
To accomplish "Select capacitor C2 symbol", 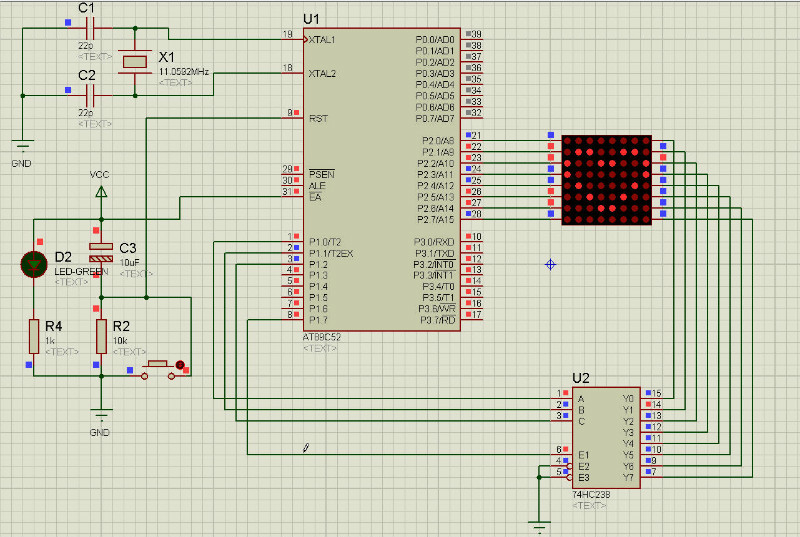I will pos(90,95).
